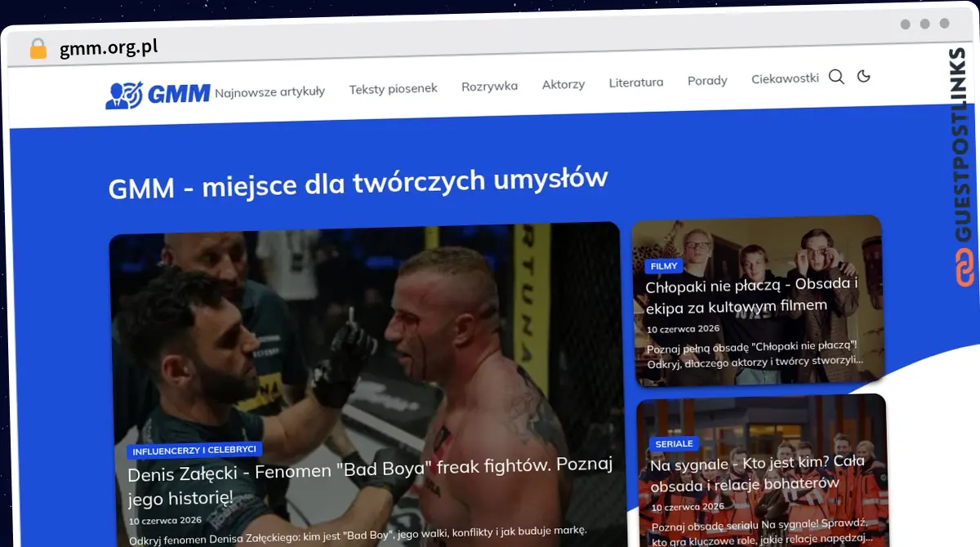Go to Rozrywka section
This screenshot has height=547, width=980.
click(x=489, y=86)
